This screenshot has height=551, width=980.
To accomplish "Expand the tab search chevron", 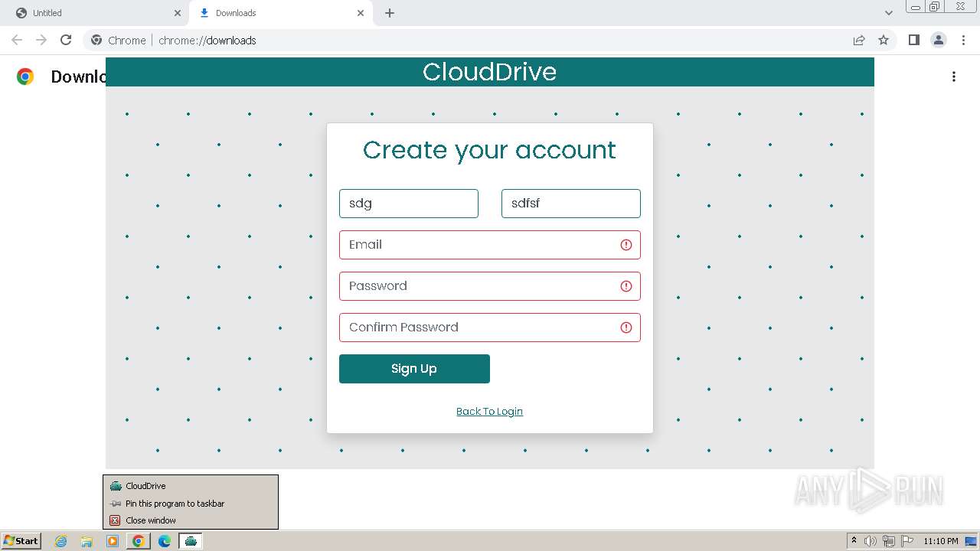I will click(x=889, y=13).
